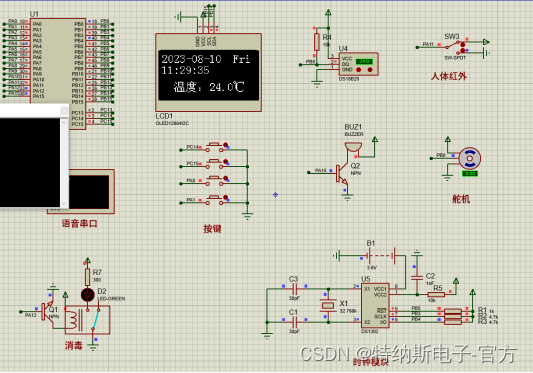Close the virtual terminal popup window

click(x=64, y=111)
